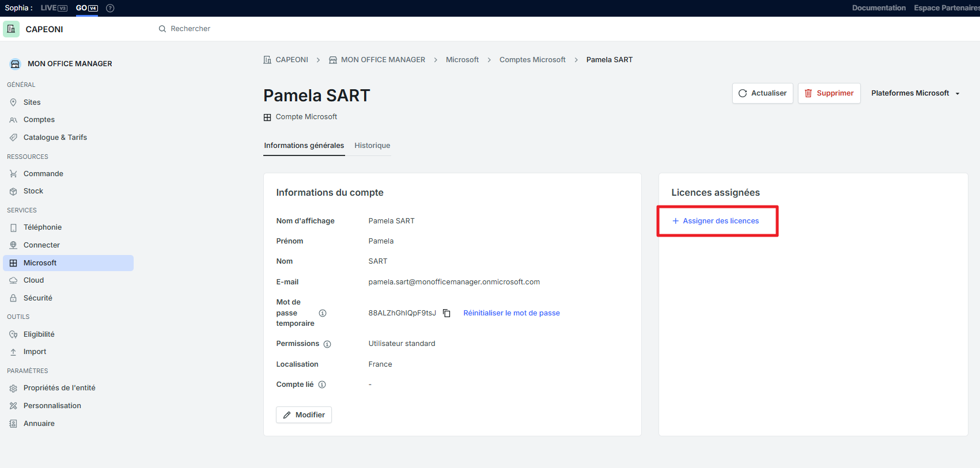This screenshot has width=980, height=468.
Task: Select the Informations générales tab
Action: pyautogui.click(x=304, y=146)
